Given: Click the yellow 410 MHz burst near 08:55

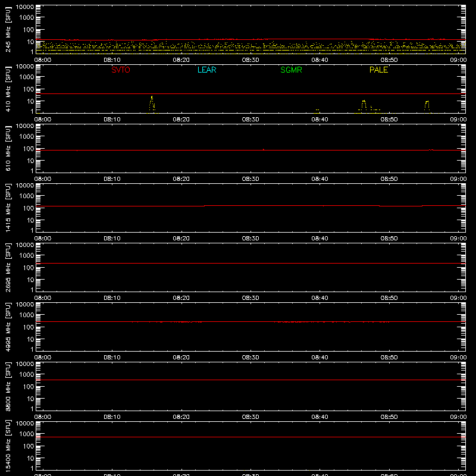Looking at the screenshot, I should 427,106.
